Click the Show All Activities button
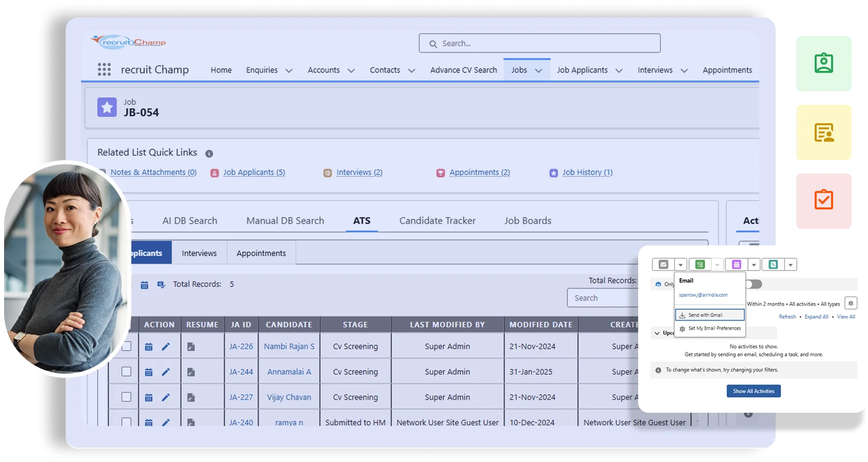Screen dimensions: 868x462 pyautogui.click(x=753, y=391)
